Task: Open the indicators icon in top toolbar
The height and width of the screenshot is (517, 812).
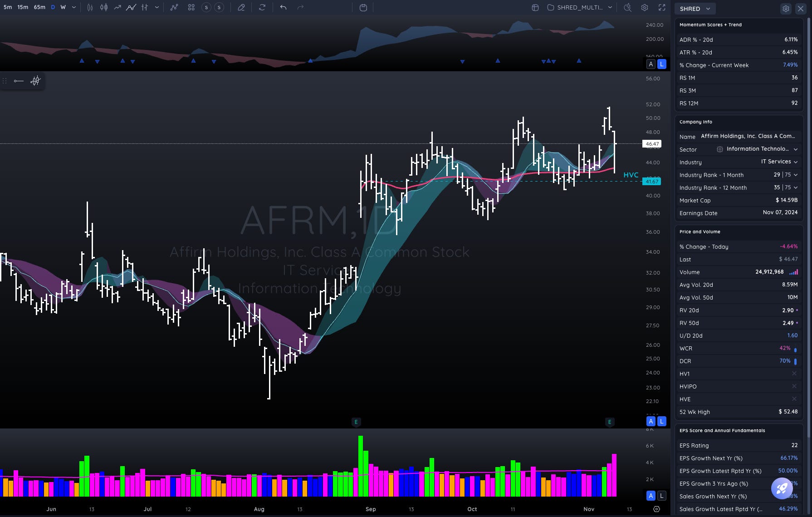Action: (174, 7)
